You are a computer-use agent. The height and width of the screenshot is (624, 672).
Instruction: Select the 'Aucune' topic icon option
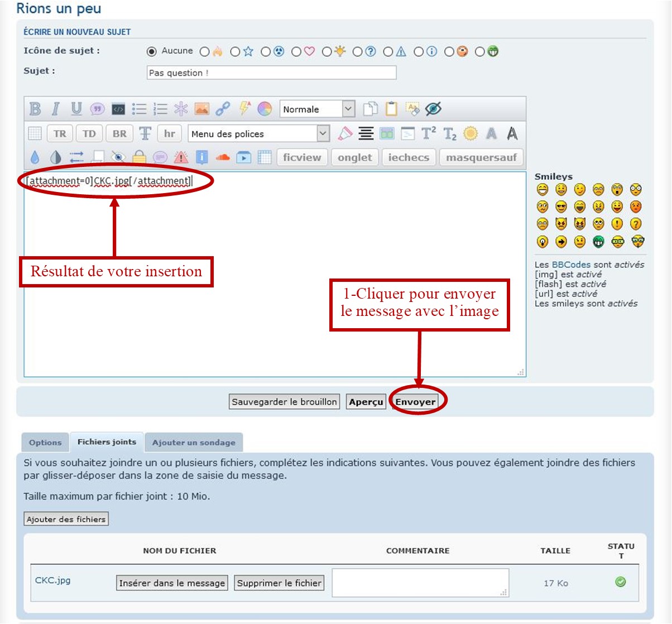[152, 51]
